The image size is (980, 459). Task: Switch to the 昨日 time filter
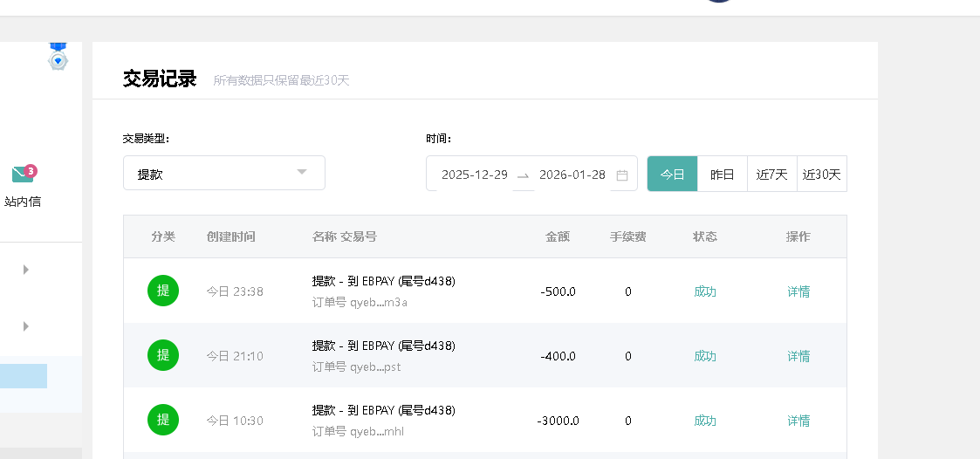(722, 175)
